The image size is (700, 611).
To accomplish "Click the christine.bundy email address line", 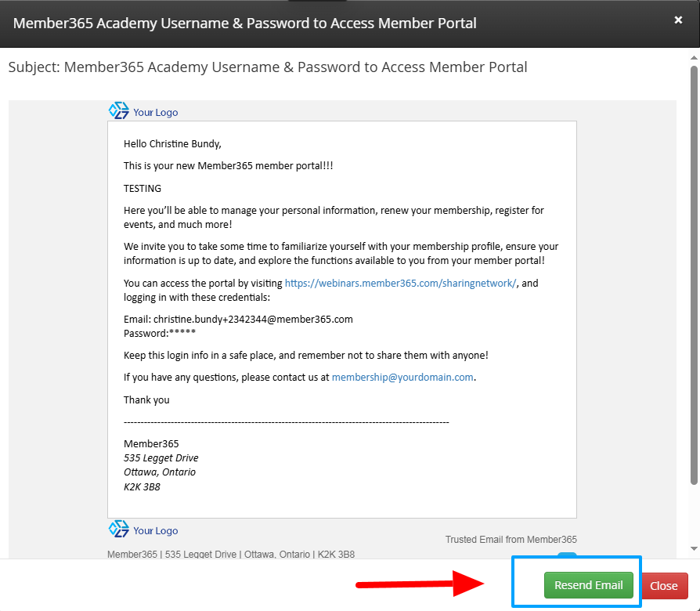I will [238, 320].
